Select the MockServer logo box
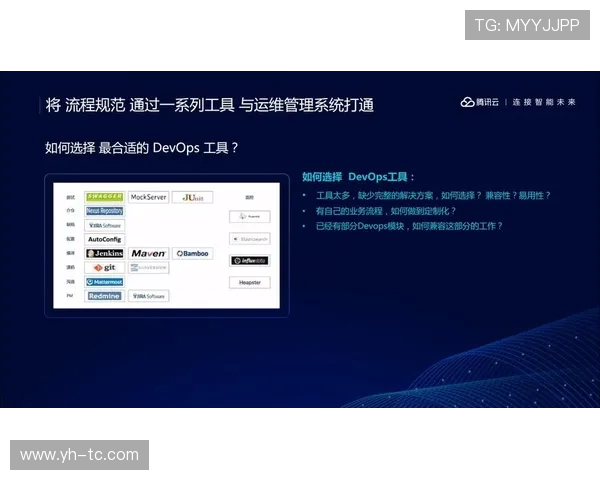This screenshot has width=600, height=480. click(148, 197)
